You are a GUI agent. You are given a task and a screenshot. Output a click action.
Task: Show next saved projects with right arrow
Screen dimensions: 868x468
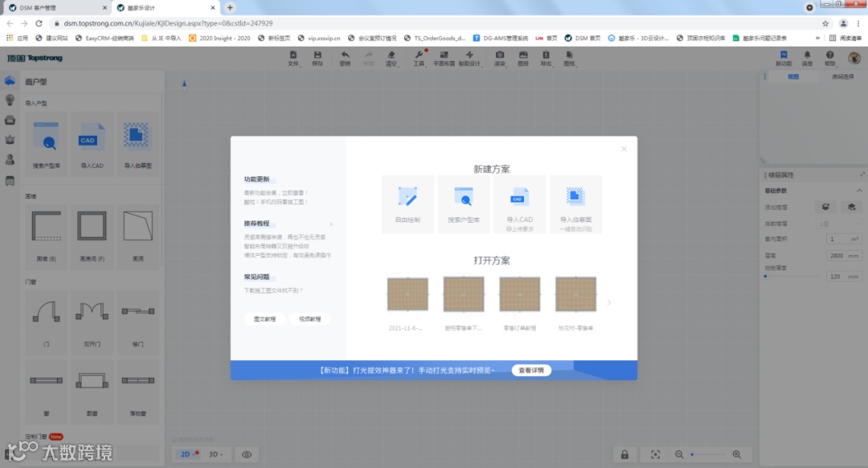point(609,302)
